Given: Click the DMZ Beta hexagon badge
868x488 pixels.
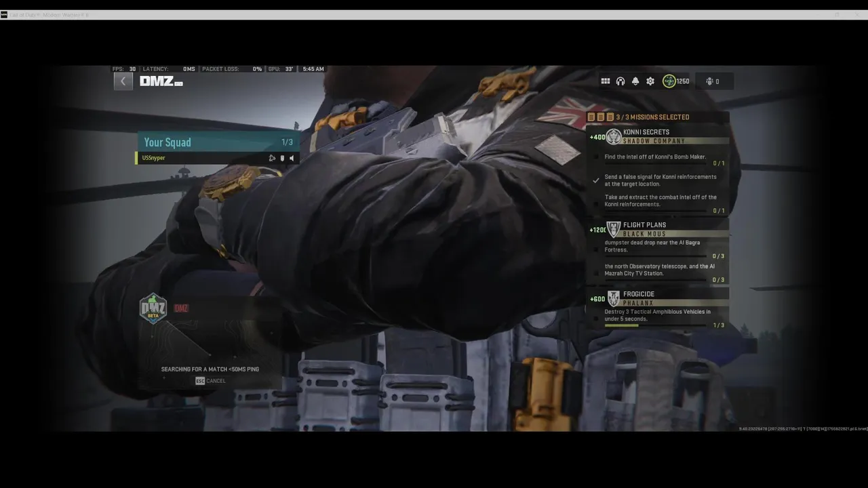Looking at the screenshot, I should 153,308.
